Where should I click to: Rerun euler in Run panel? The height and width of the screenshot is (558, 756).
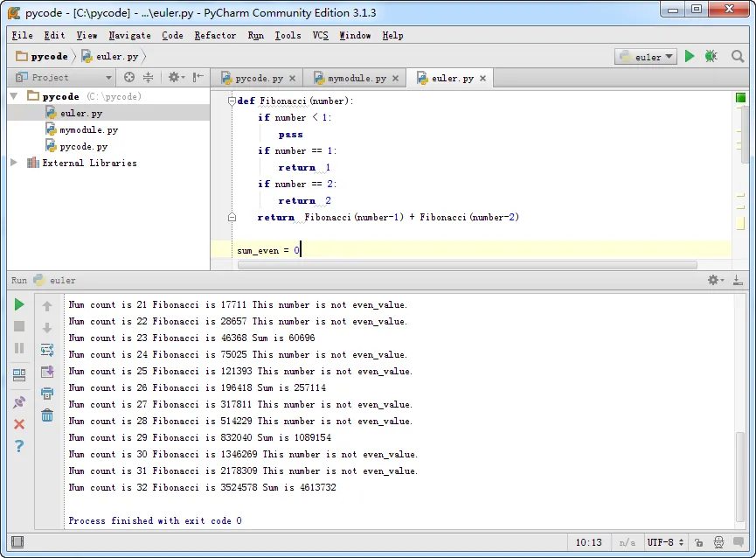(19, 304)
